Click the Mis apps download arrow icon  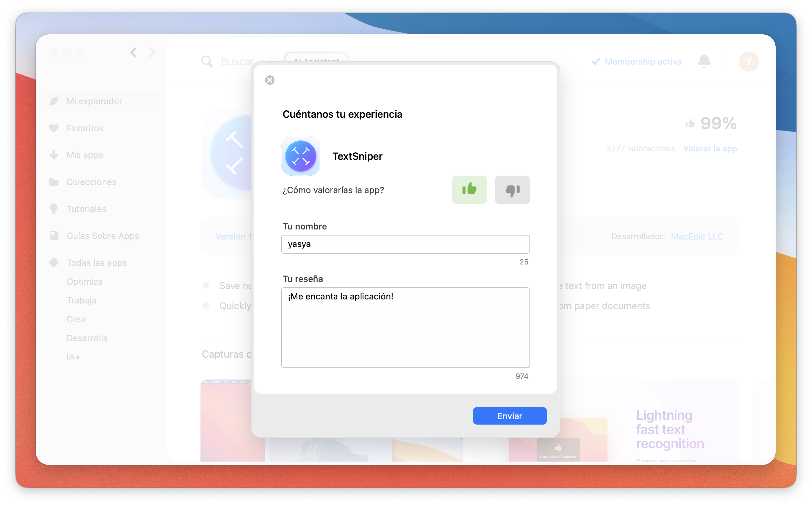[54, 155]
